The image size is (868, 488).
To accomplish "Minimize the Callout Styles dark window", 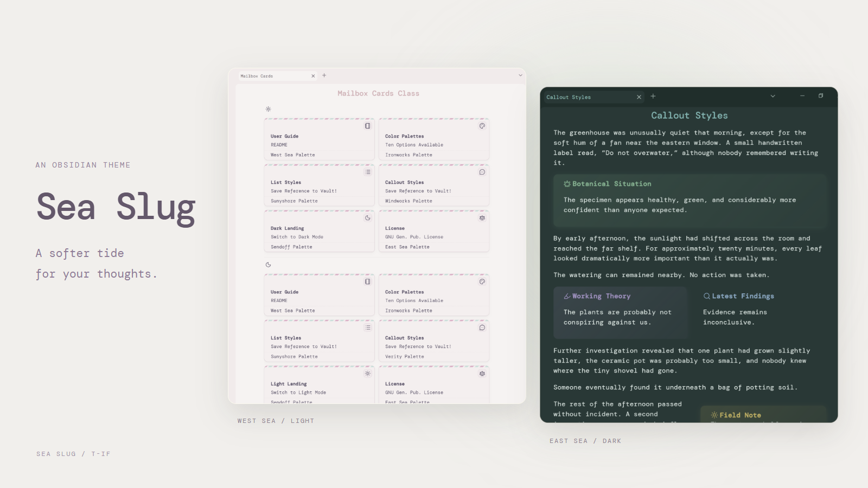I will [x=802, y=96].
